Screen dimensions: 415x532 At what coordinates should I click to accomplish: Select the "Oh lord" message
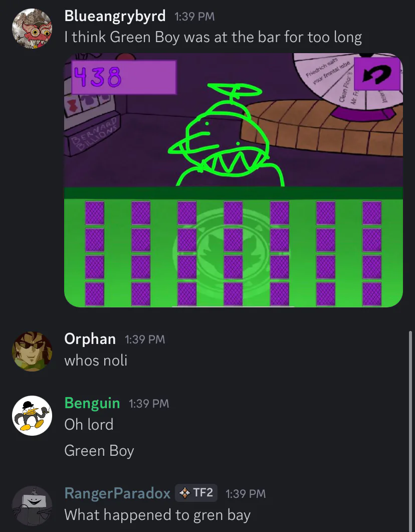point(89,424)
